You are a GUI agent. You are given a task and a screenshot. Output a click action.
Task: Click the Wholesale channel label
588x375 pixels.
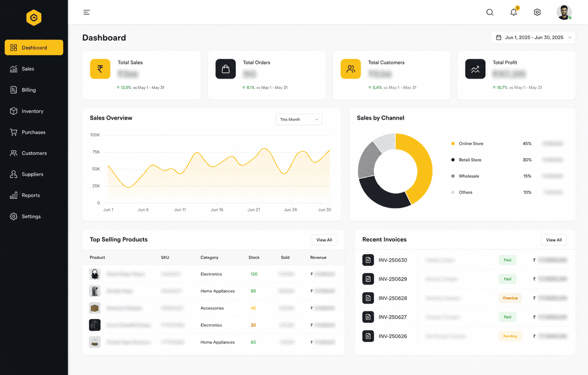pyautogui.click(x=469, y=176)
